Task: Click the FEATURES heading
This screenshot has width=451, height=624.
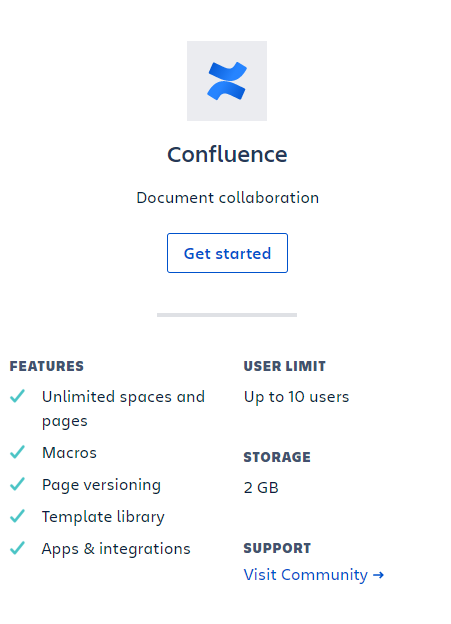Action: point(47,366)
